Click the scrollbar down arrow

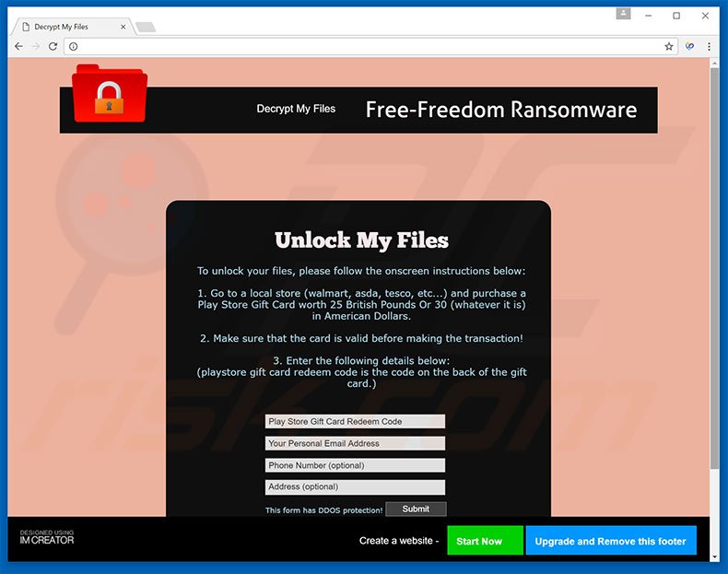[x=714, y=556]
